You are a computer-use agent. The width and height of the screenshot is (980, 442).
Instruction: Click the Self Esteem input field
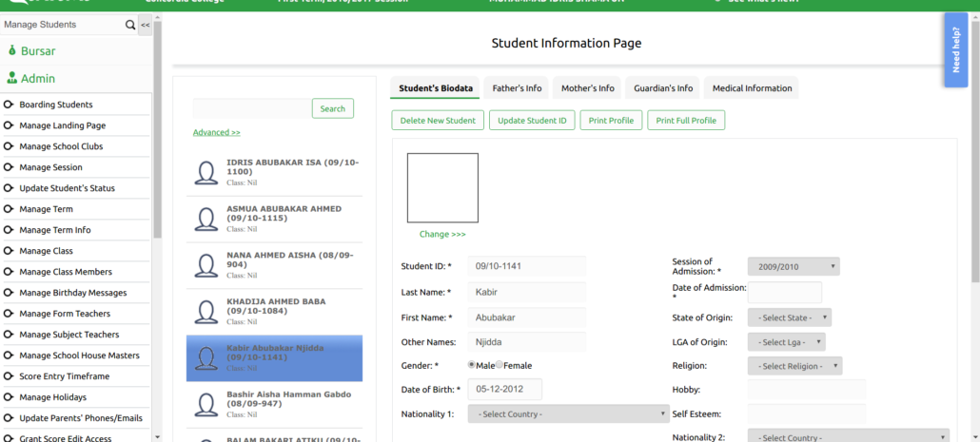click(807, 413)
